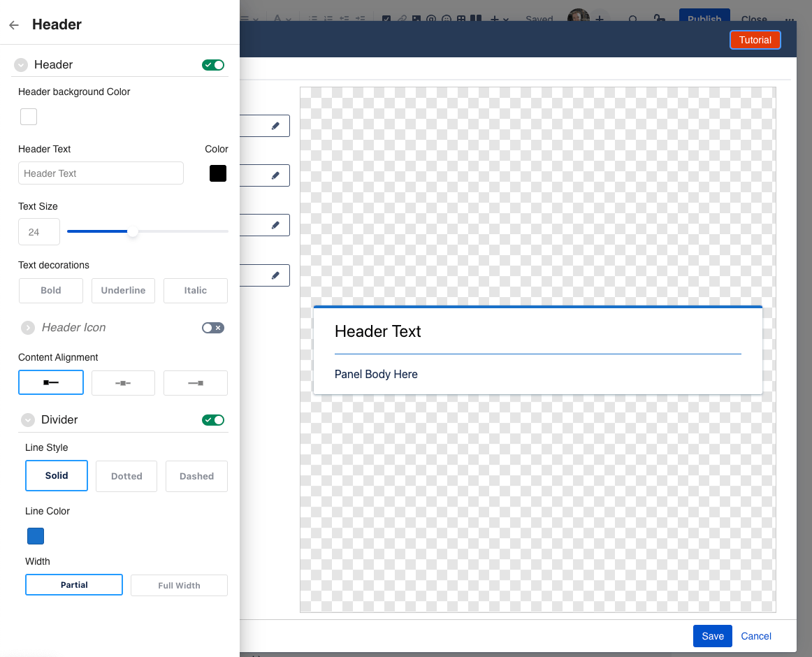Open page restrictions with the lock icon
This screenshot has height=657, width=812.
659,18
